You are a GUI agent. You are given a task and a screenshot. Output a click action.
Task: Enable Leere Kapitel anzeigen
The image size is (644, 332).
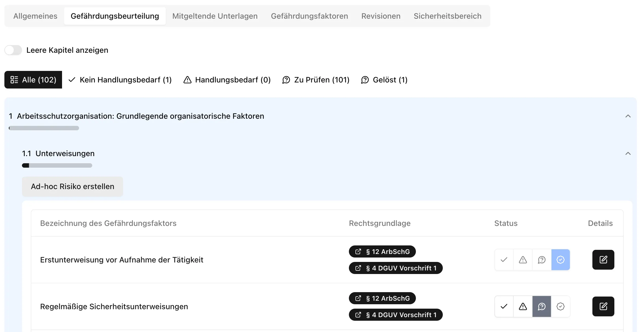(13, 50)
